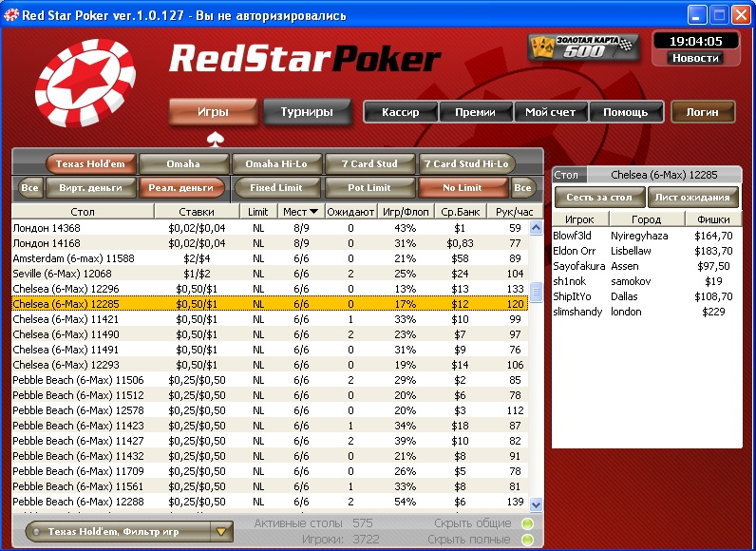Switch to the Турниры tab

307,112
